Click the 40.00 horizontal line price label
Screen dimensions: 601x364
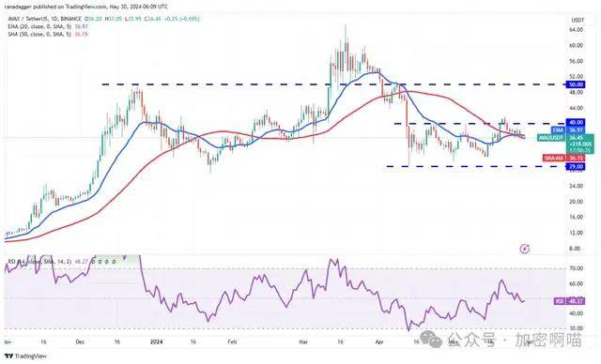click(x=576, y=123)
